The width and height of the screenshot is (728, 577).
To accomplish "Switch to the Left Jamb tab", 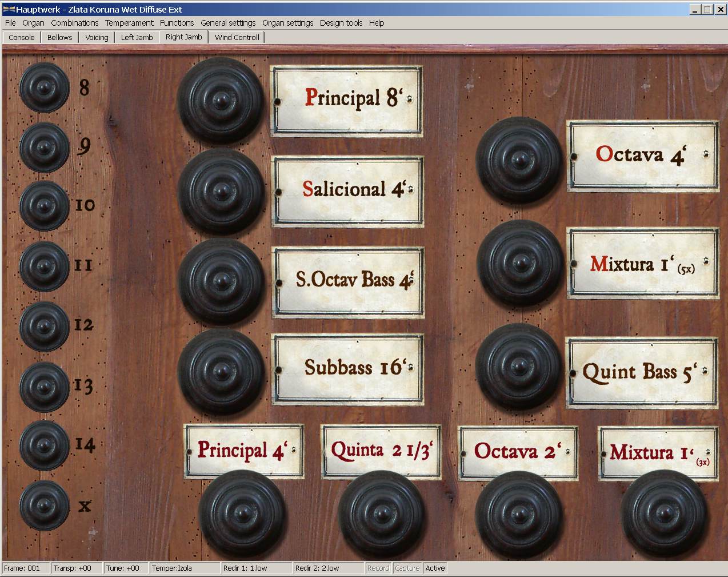I will point(137,37).
